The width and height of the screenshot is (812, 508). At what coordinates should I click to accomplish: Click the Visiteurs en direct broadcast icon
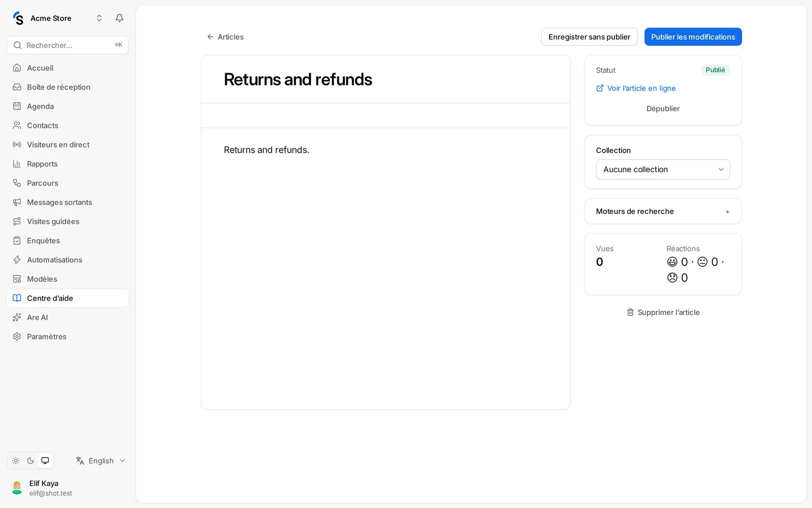pyautogui.click(x=17, y=145)
